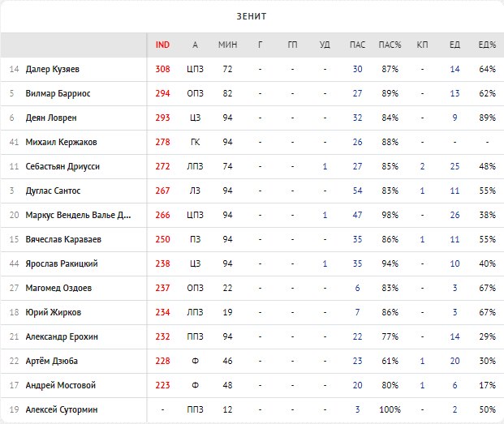
Task: Click passes value 30 for Кузяев
Action: click(357, 70)
